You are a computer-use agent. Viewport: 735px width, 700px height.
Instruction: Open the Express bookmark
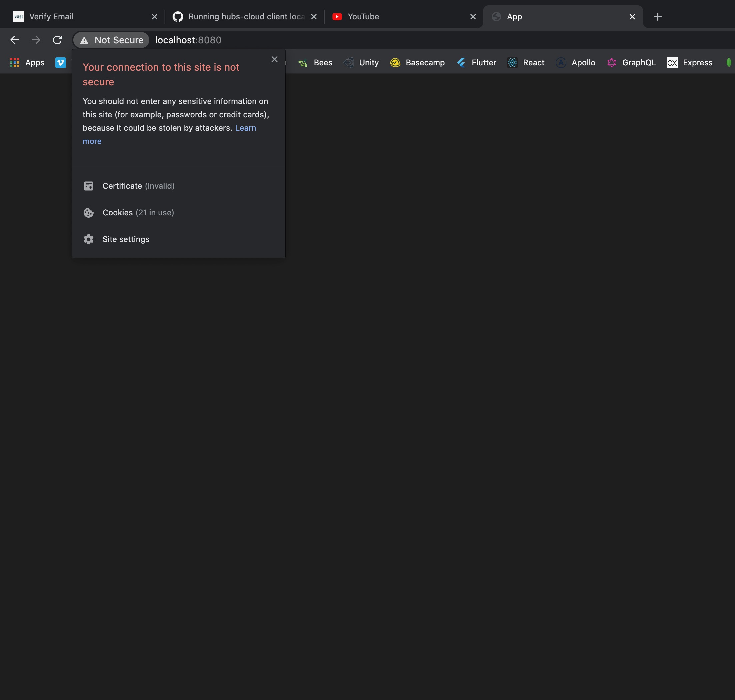click(x=689, y=63)
